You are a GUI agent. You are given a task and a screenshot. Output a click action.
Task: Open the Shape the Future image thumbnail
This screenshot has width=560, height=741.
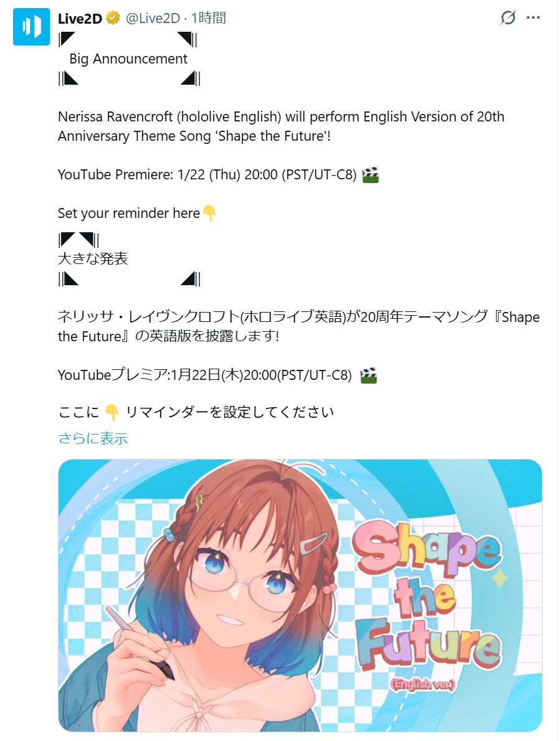300,595
